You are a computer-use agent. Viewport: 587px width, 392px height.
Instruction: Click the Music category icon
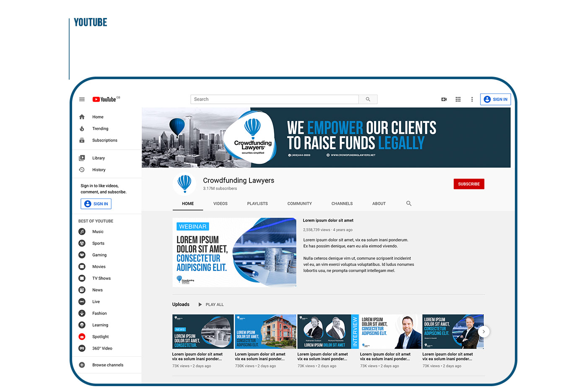tap(82, 232)
